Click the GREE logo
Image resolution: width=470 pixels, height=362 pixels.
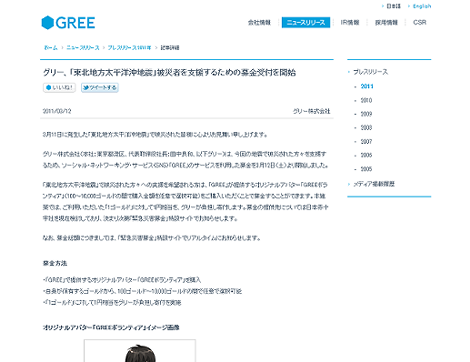(x=68, y=23)
